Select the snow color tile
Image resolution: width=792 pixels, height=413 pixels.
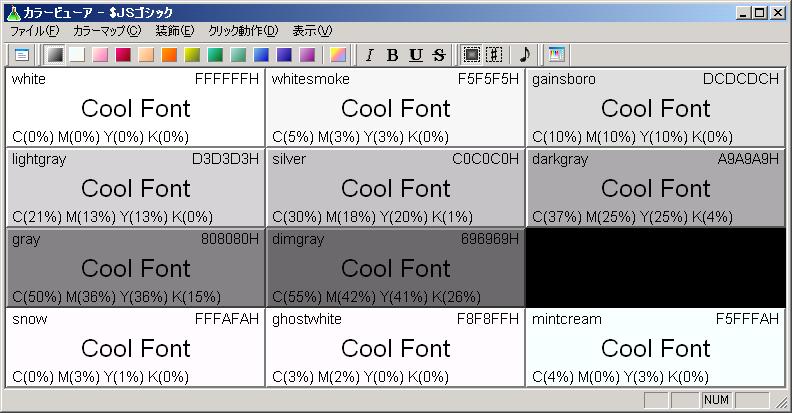pyautogui.click(x=135, y=348)
